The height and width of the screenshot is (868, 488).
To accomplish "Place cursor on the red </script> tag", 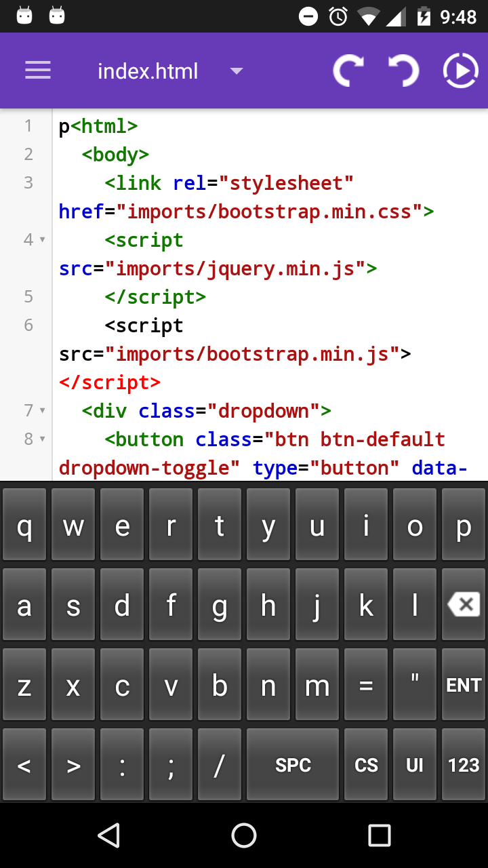I will [x=110, y=382].
